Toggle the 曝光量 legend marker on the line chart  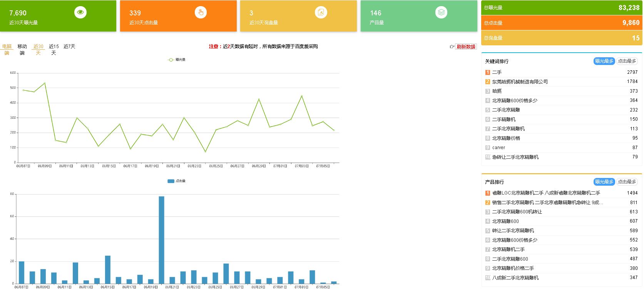click(x=171, y=60)
